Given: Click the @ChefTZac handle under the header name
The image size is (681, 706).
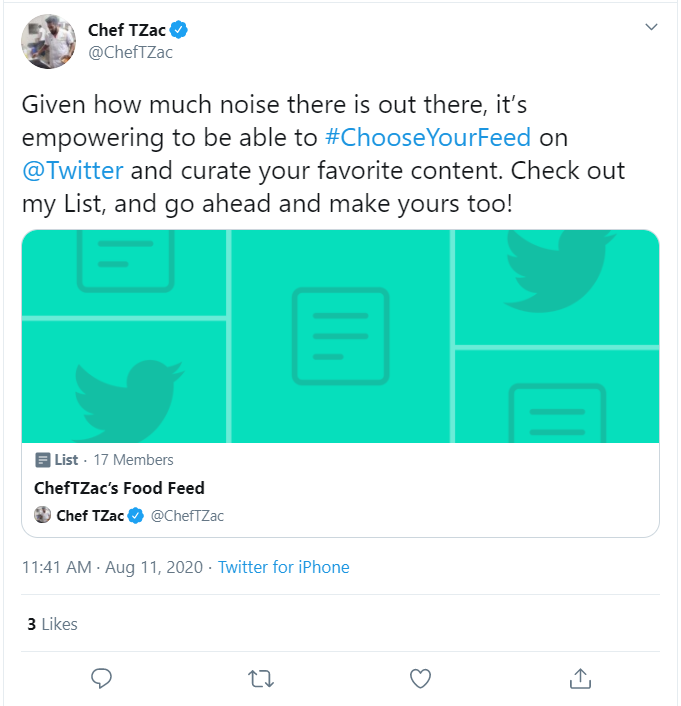Looking at the screenshot, I should (130, 53).
